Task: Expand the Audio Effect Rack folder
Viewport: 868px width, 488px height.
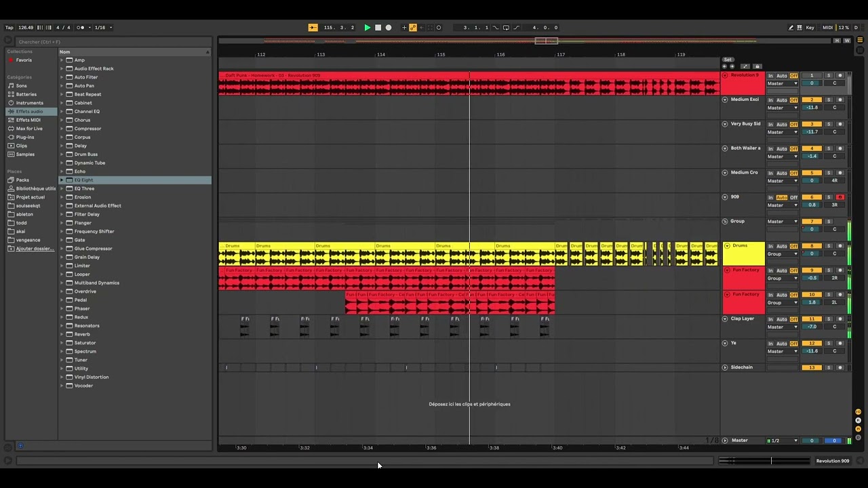Action: click(62, 68)
